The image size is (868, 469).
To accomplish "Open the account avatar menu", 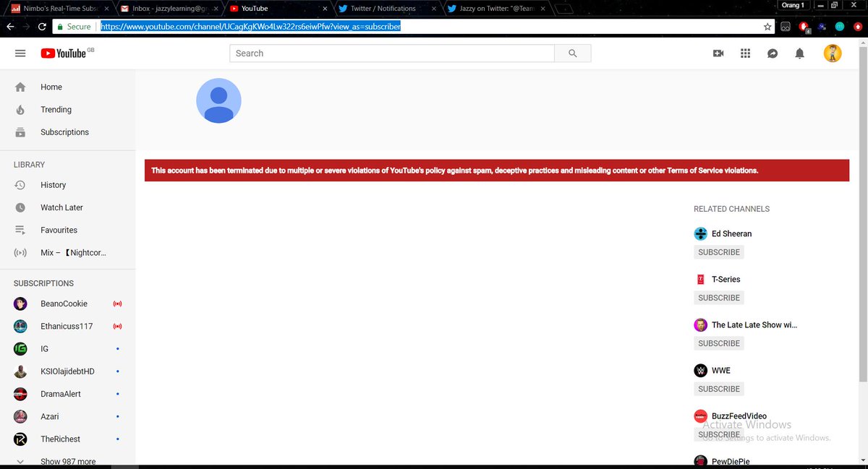I will tap(833, 53).
